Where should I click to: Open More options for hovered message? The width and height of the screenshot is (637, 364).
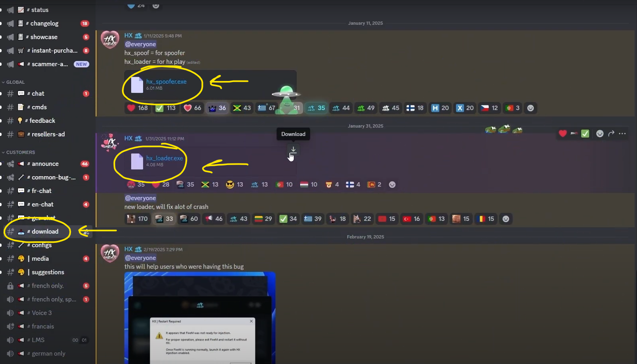tap(622, 134)
